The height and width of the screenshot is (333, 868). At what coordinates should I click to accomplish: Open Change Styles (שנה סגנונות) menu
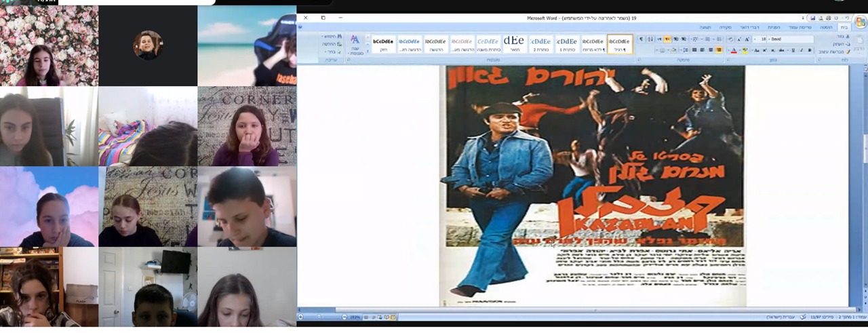355,45
